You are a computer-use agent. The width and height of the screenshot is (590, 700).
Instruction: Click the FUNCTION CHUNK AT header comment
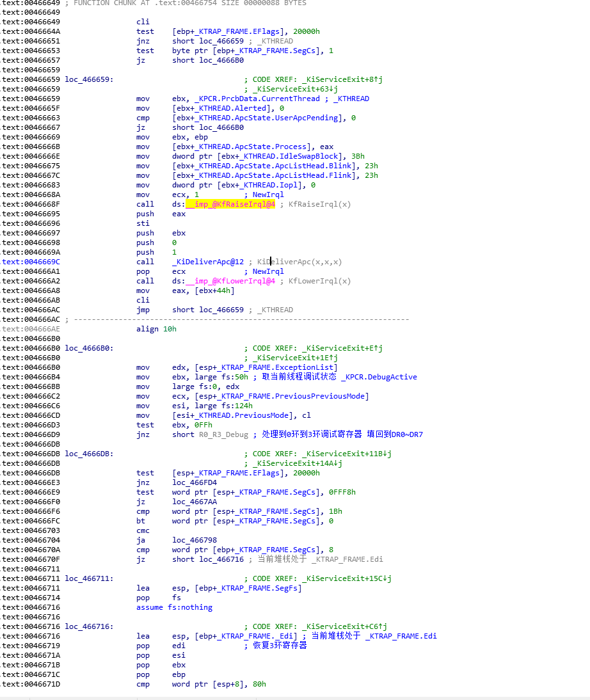coord(186,3)
